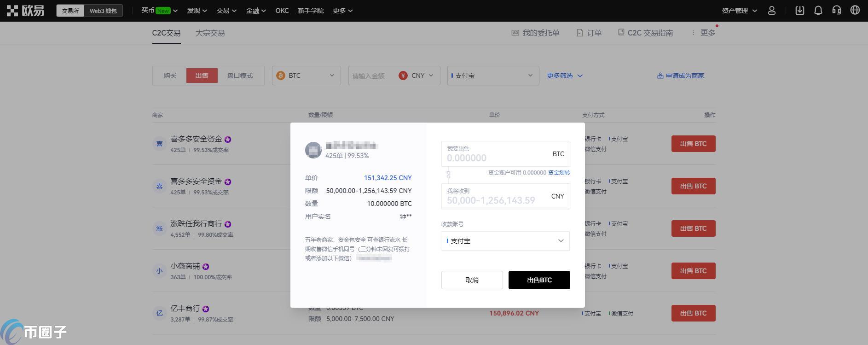Click the OKC menu item
This screenshot has height=345, width=868.
282,11
